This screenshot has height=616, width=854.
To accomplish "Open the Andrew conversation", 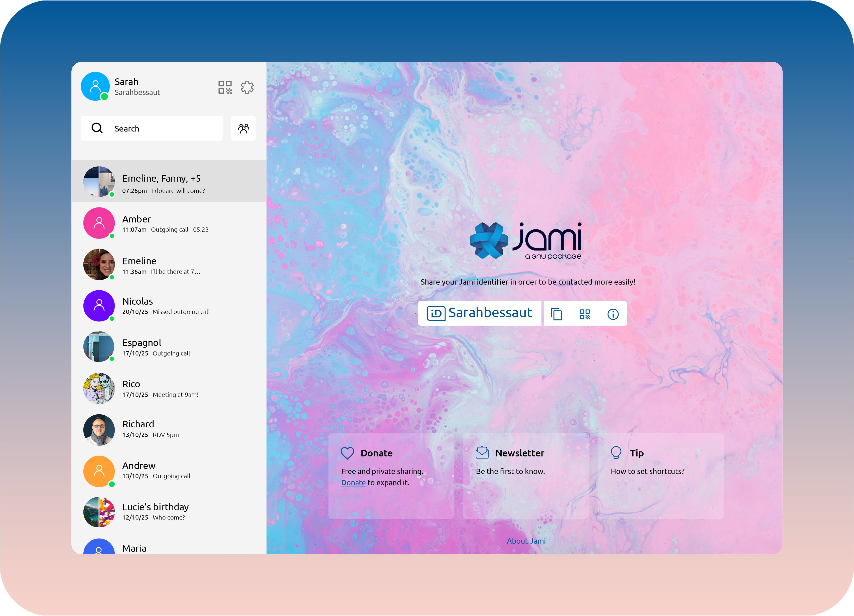I will point(169,471).
